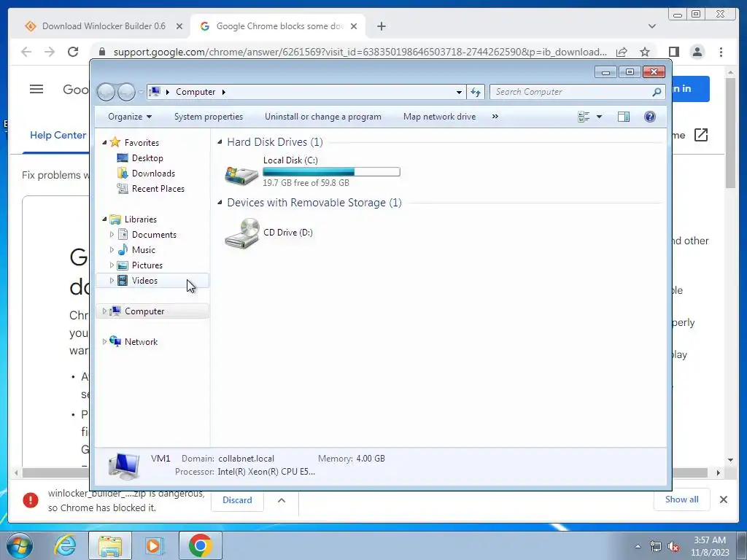747x560 pixels.
Task: Click the share page icon in Chrome
Action: [x=622, y=52]
